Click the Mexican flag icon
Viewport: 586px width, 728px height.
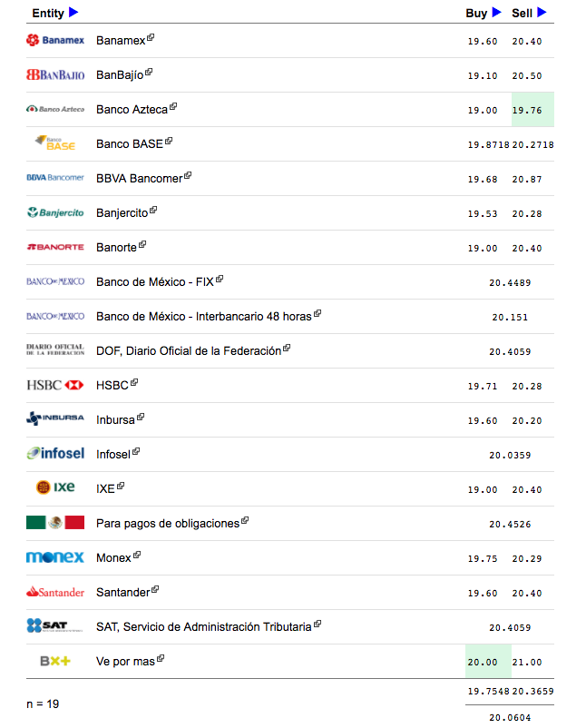coord(55,523)
